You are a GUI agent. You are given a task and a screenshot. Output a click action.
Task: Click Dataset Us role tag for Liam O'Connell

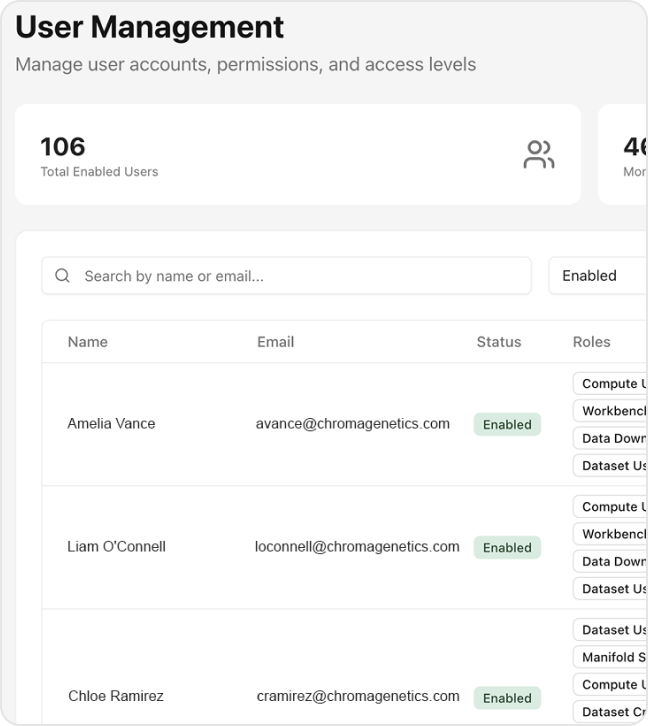pos(610,588)
